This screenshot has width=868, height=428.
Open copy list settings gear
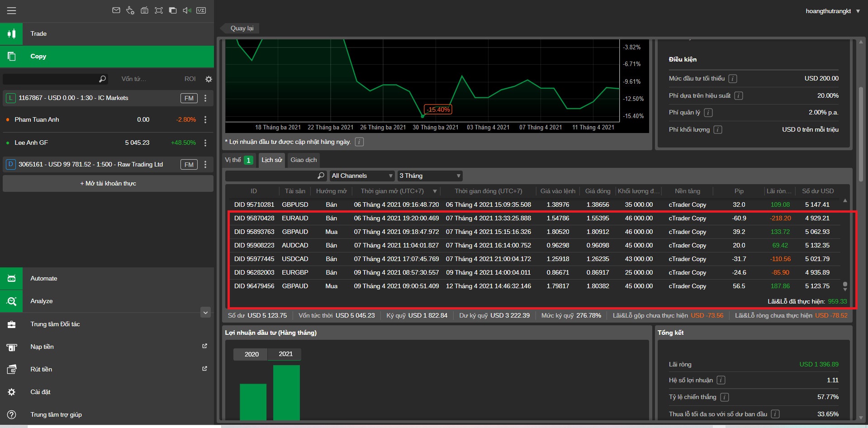coord(209,79)
